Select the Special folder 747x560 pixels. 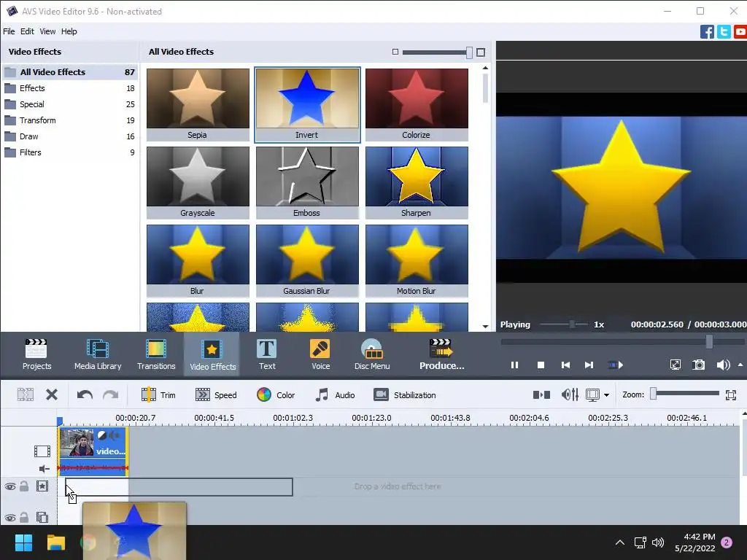pyautogui.click(x=70, y=104)
